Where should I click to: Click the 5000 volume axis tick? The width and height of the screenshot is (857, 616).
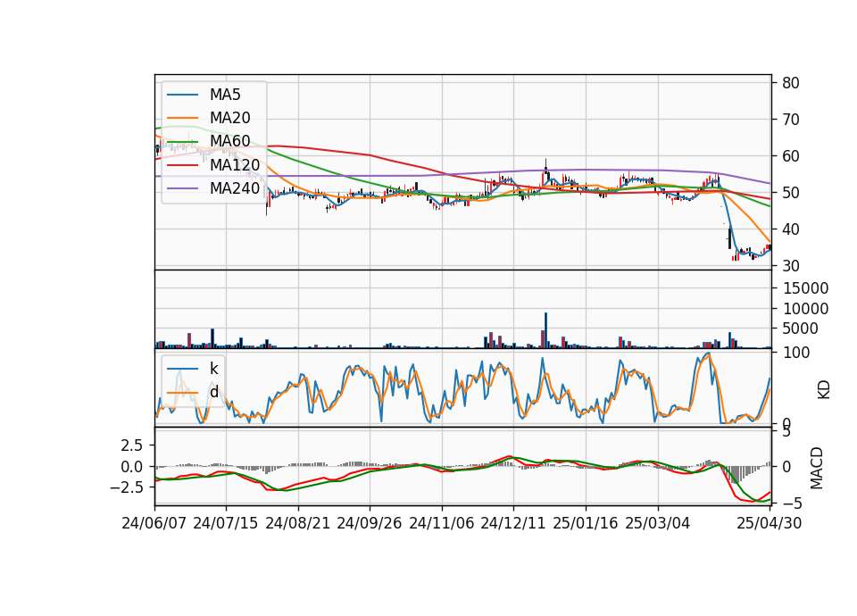coord(801,329)
